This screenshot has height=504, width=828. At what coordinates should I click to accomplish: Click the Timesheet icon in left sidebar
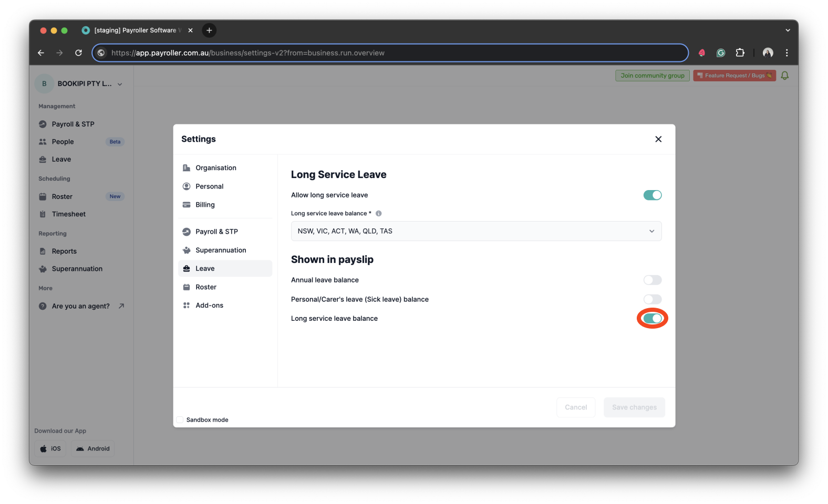[x=43, y=214]
